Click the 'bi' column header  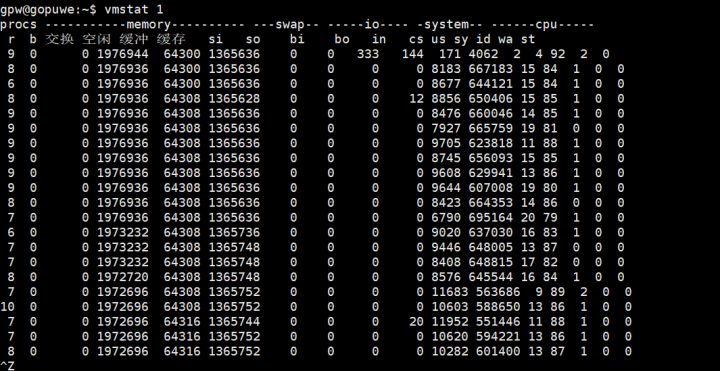[x=298, y=39]
